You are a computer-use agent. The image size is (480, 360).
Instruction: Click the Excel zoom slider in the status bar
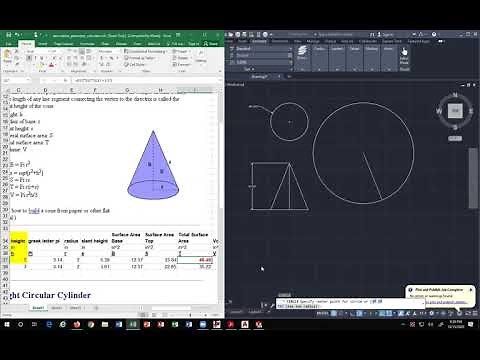191,314
